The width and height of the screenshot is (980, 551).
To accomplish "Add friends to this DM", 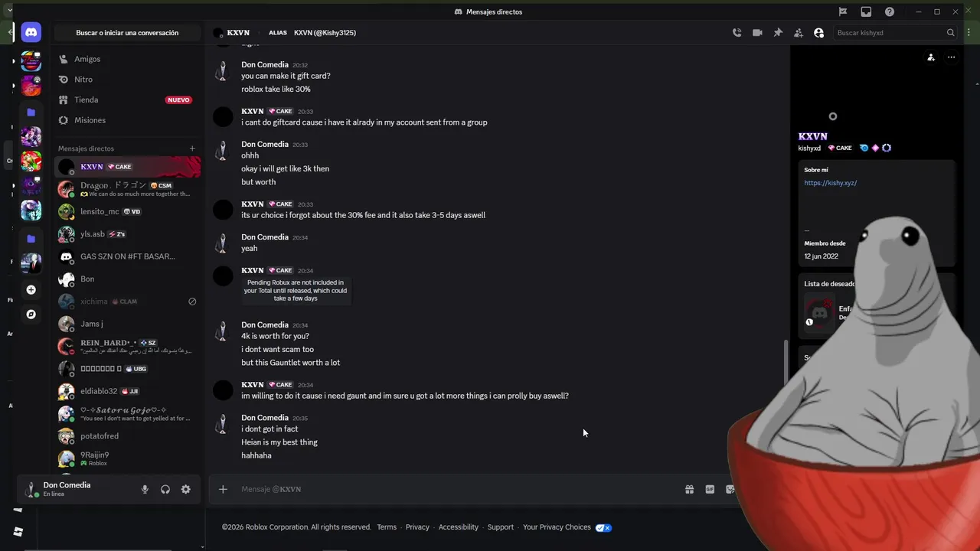I will (x=799, y=33).
